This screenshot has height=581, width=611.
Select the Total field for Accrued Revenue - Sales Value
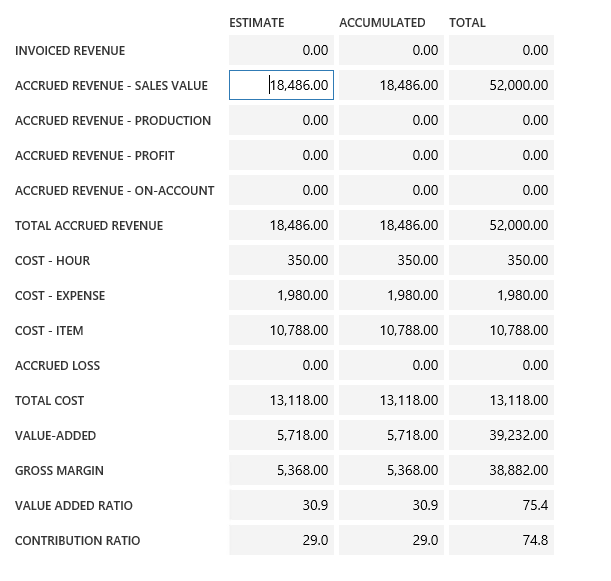tap(501, 85)
